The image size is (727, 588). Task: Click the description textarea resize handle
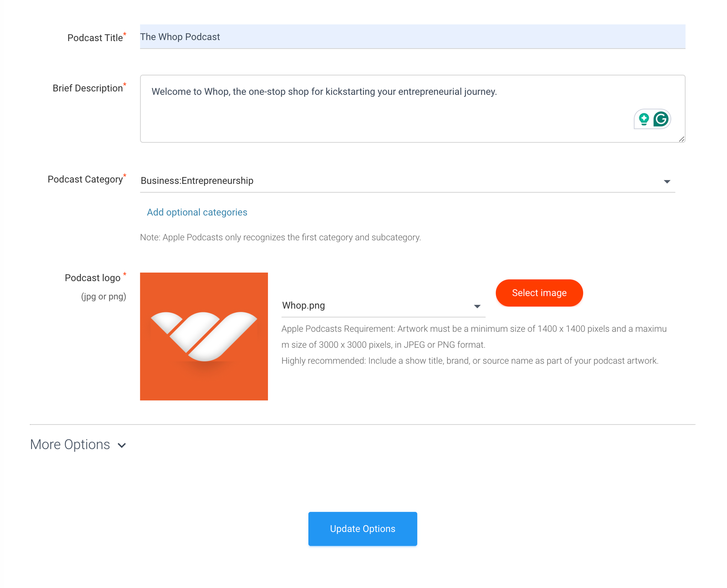682,139
